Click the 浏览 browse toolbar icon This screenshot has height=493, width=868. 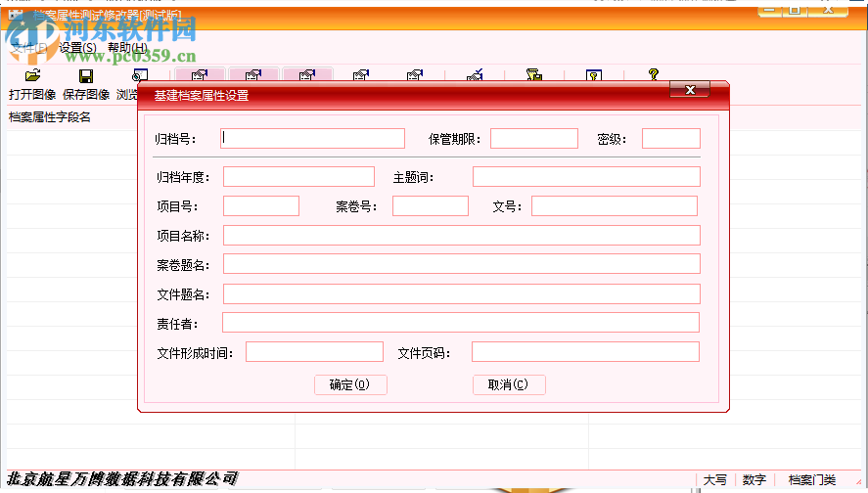(140, 75)
